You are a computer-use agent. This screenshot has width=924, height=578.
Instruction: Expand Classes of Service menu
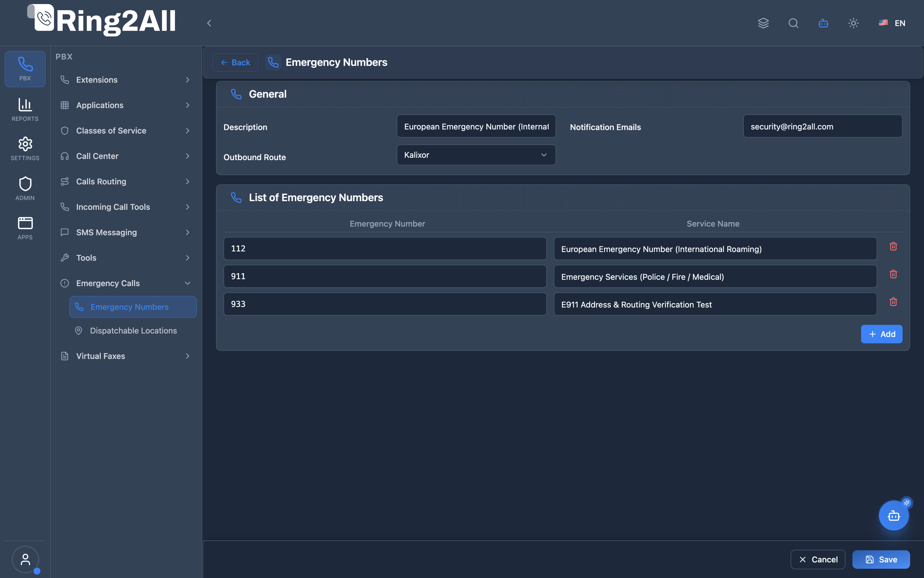tap(125, 130)
